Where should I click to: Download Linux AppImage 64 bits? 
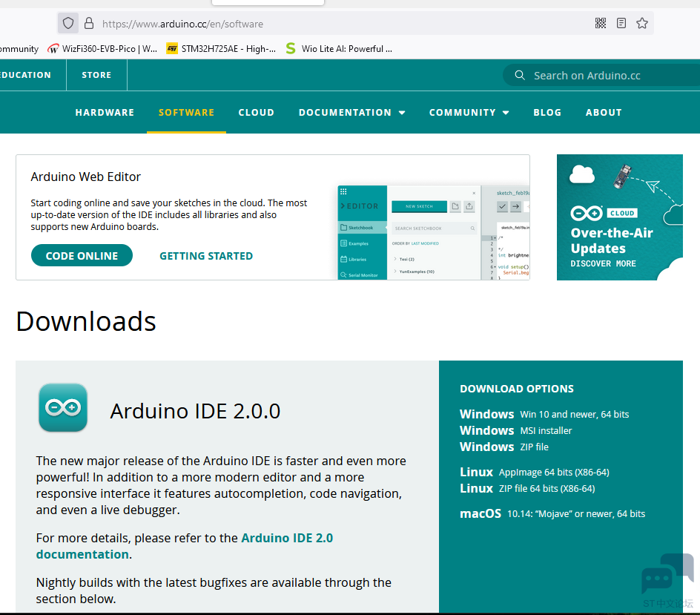click(535, 472)
